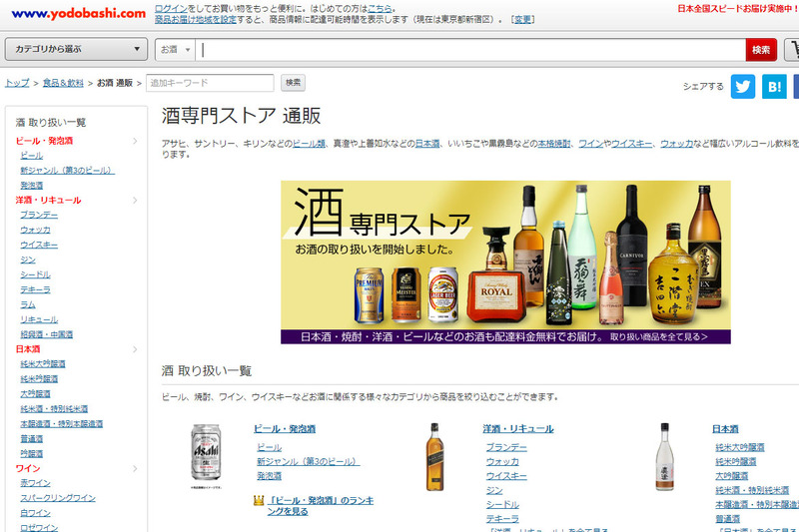Click the red 検索 search button
Screen dimensions: 799x532
point(761,50)
